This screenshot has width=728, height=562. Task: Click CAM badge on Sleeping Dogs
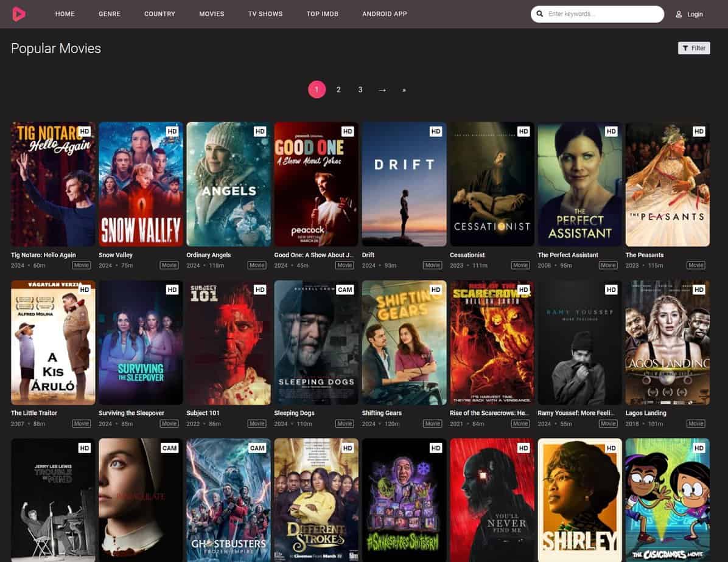(345, 290)
